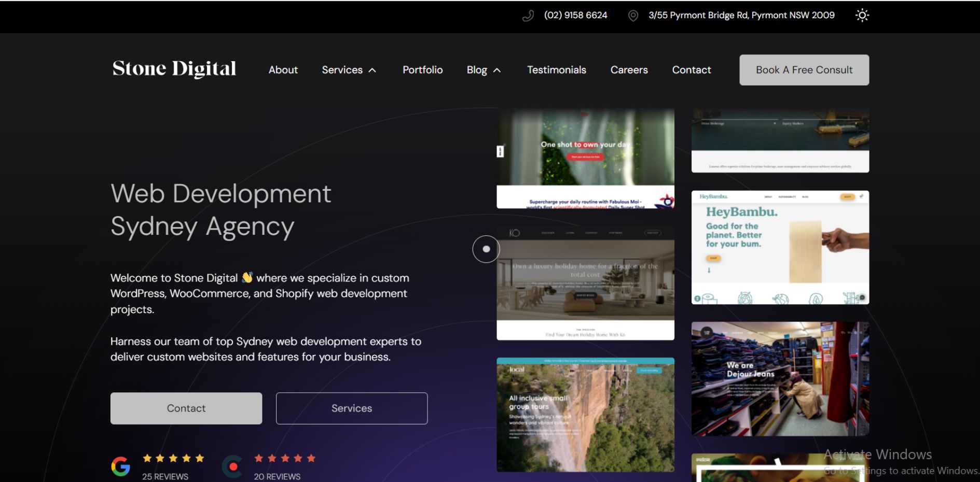Click the yellow Google star rating
980x482 pixels.
(173, 458)
